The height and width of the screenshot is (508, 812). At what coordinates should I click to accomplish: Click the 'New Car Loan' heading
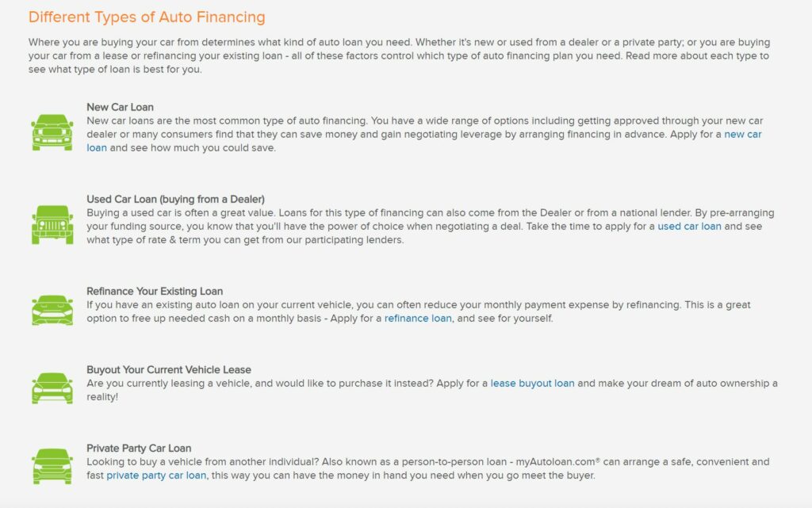click(x=121, y=107)
